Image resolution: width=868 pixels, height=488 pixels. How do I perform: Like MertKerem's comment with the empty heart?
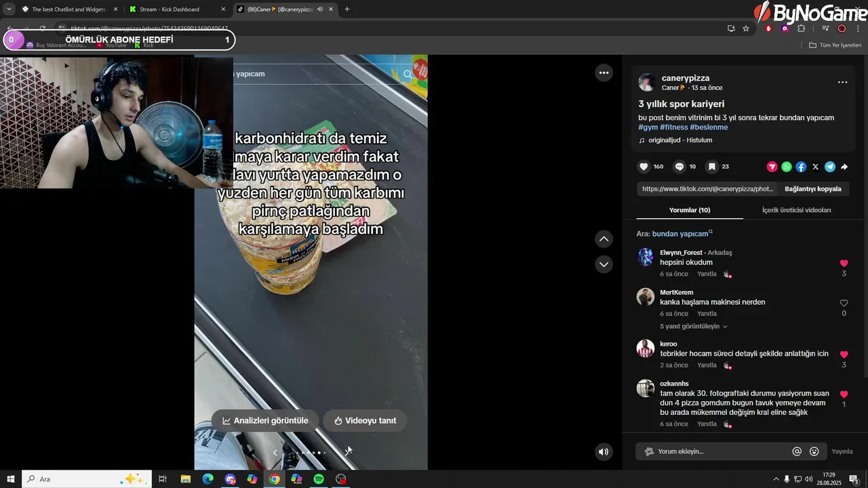844,303
